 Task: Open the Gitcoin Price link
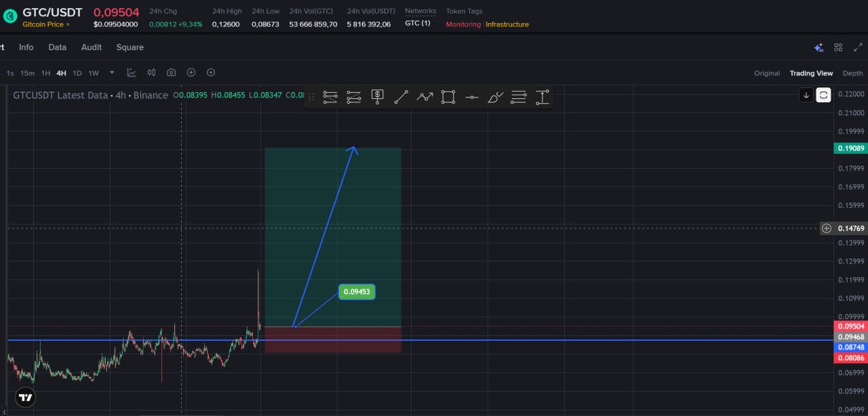(46, 24)
